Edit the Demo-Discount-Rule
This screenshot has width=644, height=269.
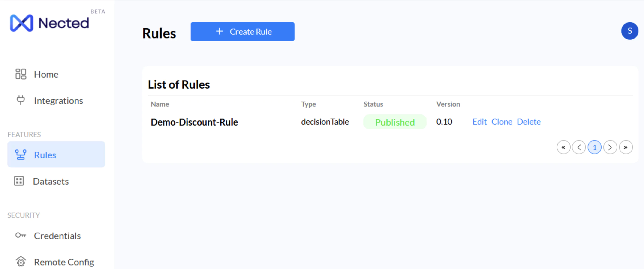[x=479, y=122]
